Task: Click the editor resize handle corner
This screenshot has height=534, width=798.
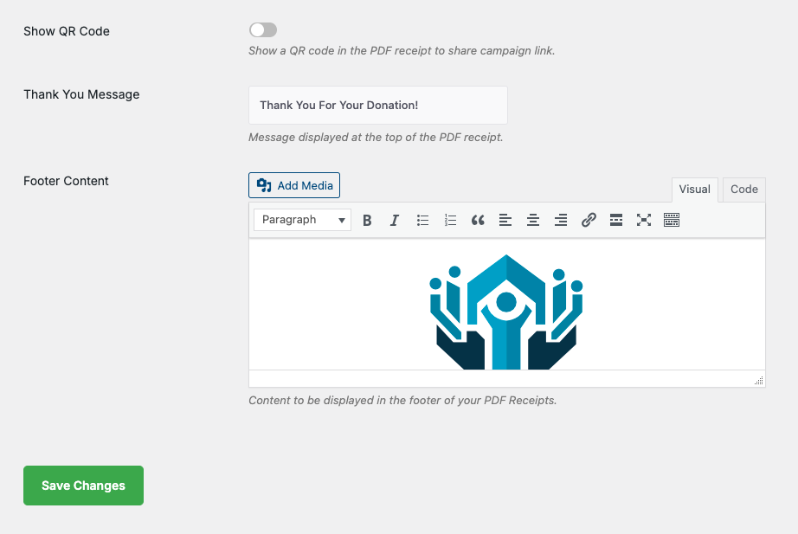Action: (759, 380)
